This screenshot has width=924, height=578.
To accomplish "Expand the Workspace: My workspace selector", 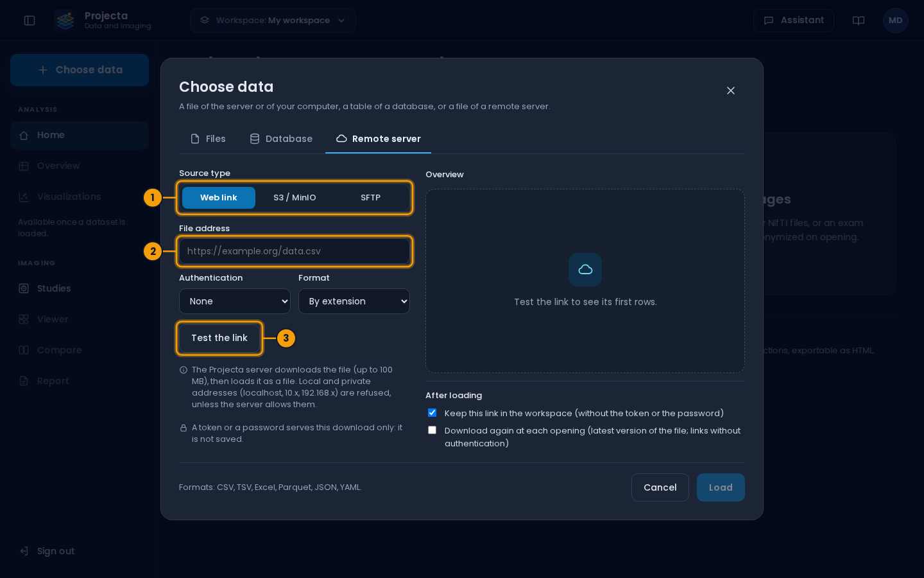I will click(273, 21).
